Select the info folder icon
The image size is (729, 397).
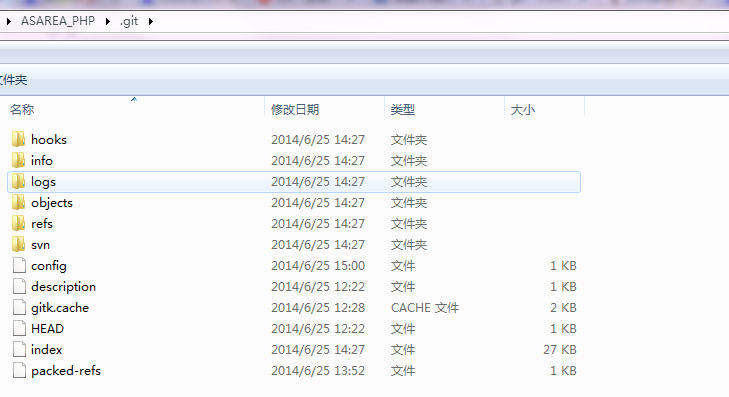[19, 160]
